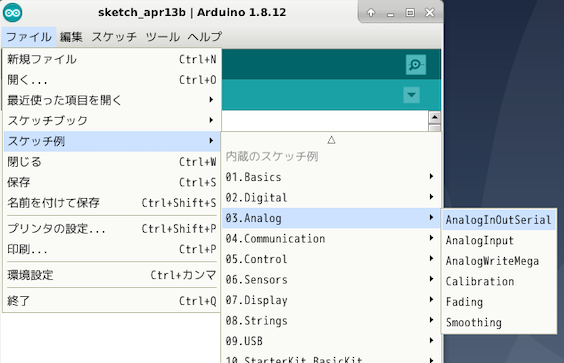Expand the 01.Basics examples submenu
Image resolution: width=564 pixels, height=363 pixels.
coord(330,177)
